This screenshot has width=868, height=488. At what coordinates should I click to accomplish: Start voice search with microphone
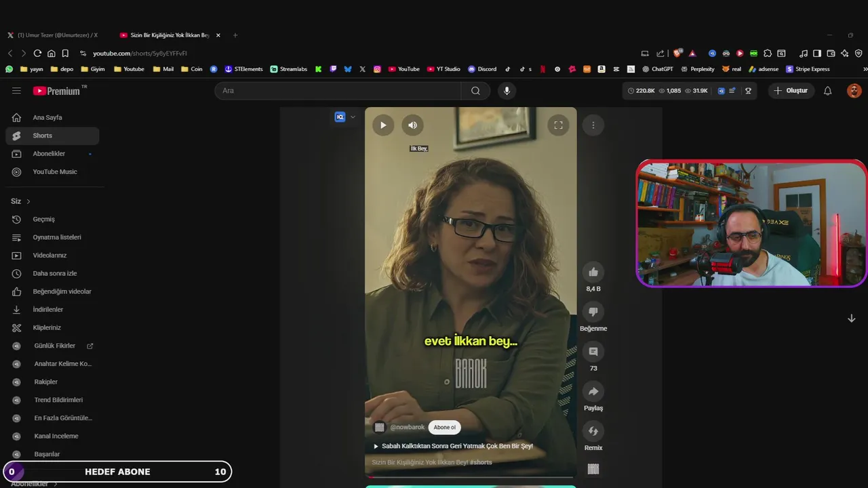[507, 91]
